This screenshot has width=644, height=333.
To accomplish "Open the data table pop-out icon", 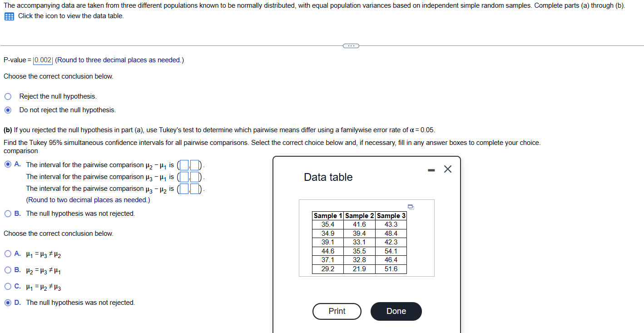I will (x=411, y=207).
